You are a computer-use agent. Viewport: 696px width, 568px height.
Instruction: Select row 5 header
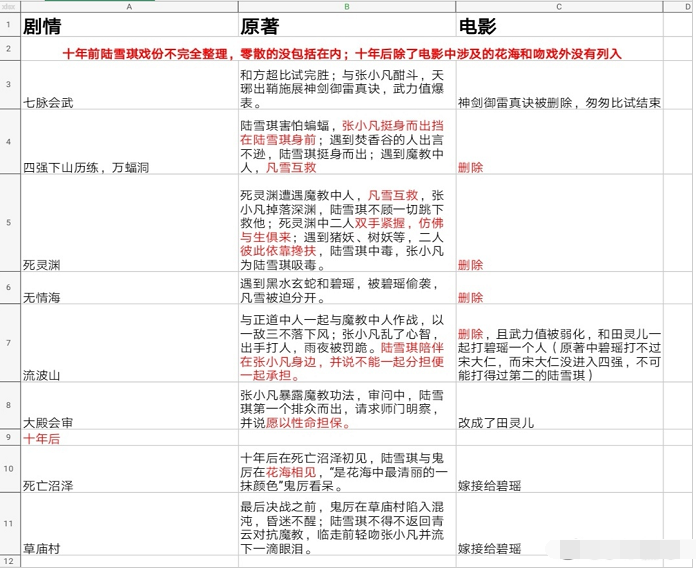coord(10,223)
